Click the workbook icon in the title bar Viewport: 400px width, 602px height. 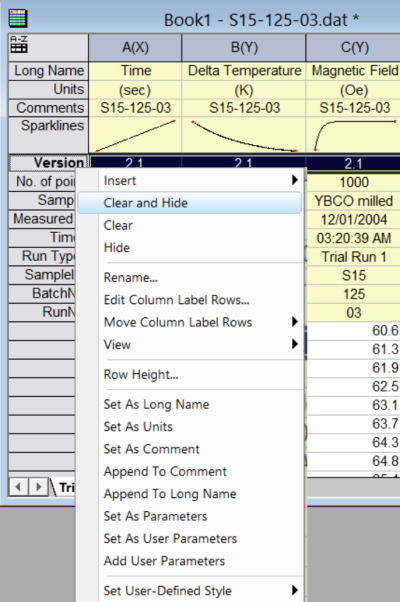18,18
